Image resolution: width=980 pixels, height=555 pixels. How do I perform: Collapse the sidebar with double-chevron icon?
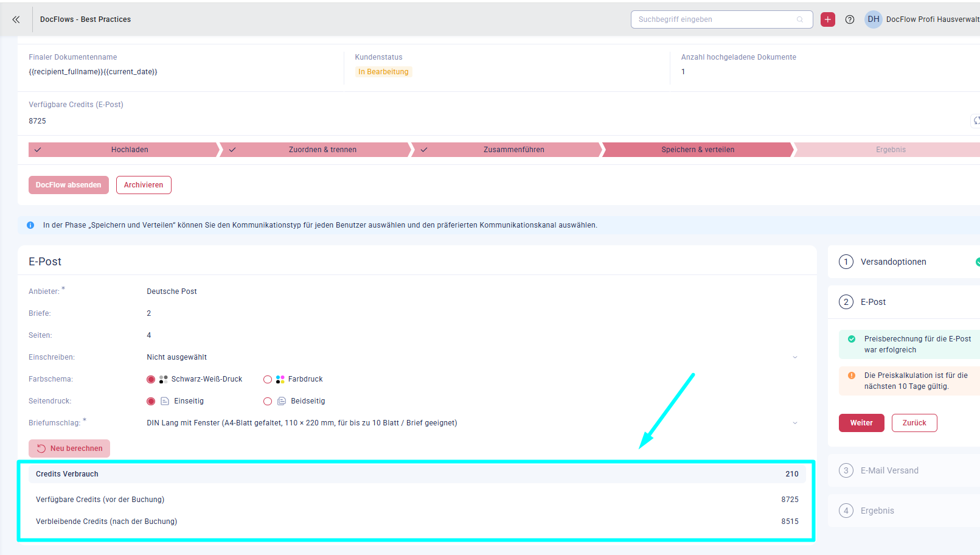[16, 19]
